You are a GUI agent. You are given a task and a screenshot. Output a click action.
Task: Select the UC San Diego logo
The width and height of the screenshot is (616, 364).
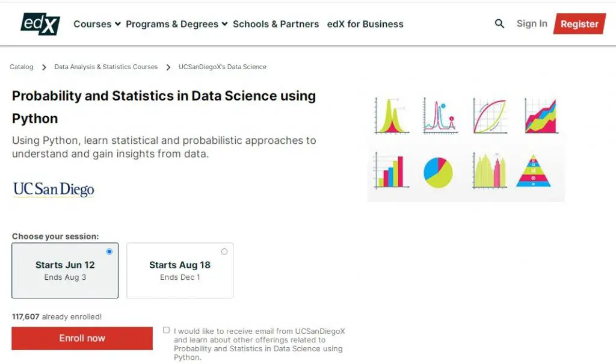click(53, 189)
